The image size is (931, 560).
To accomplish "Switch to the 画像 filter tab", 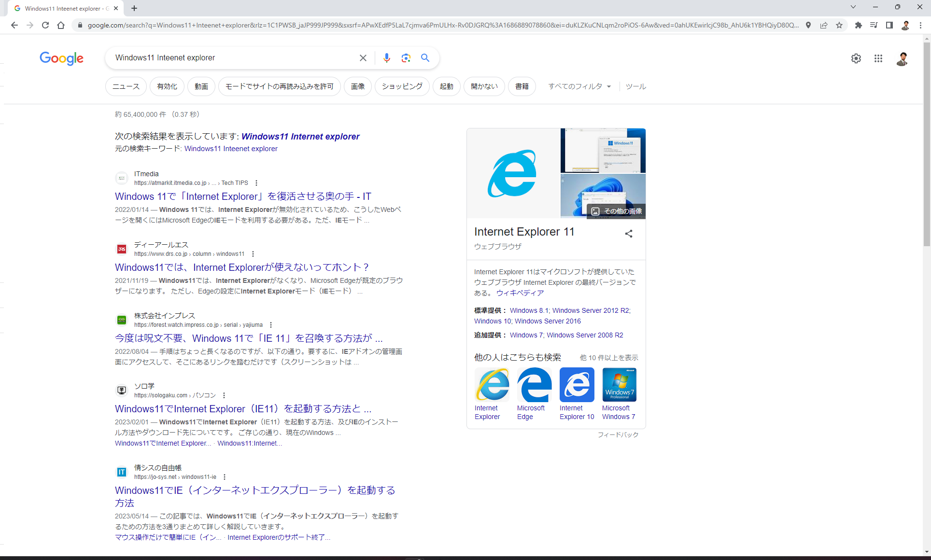I will (x=357, y=86).
